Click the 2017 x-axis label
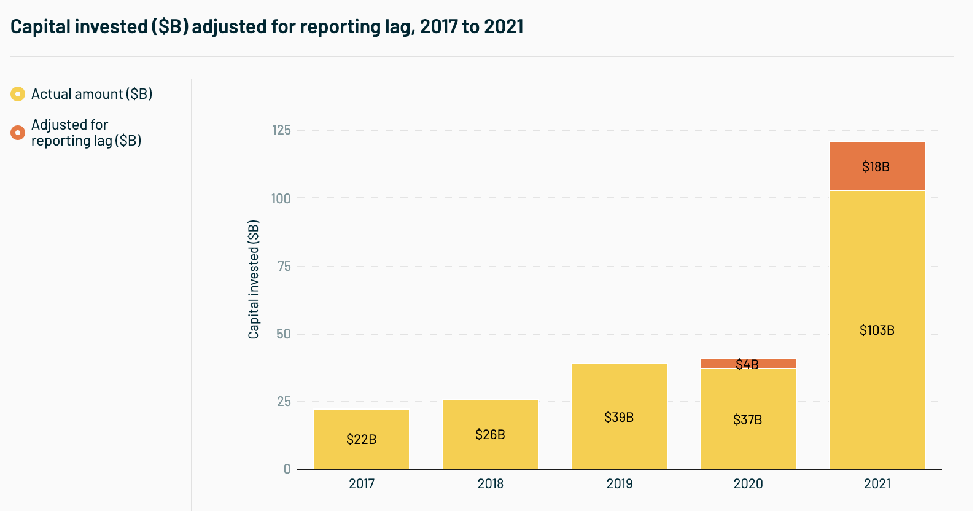Screen dimensions: 980x511 point(362,484)
